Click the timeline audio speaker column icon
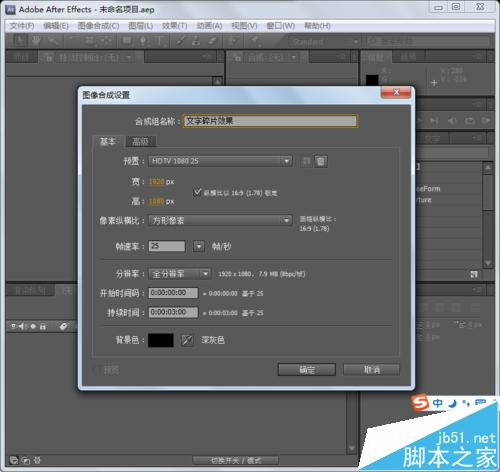The image size is (500, 472). pos(23,326)
